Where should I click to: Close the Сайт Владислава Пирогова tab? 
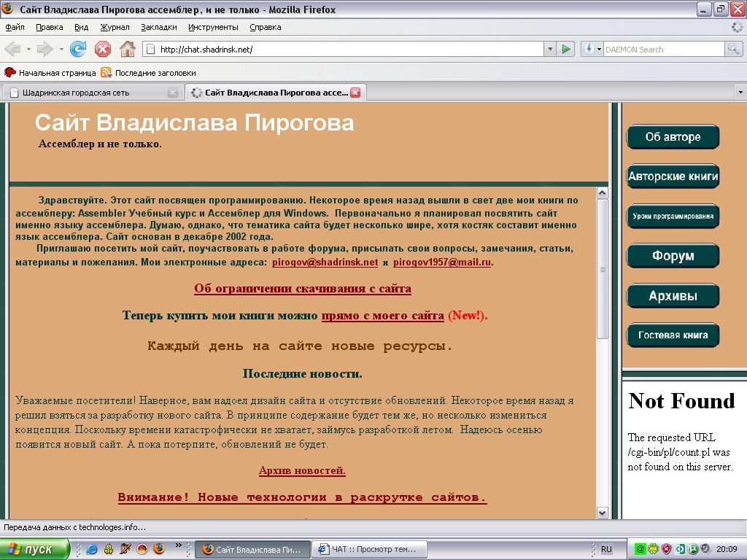click(x=355, y=93)
